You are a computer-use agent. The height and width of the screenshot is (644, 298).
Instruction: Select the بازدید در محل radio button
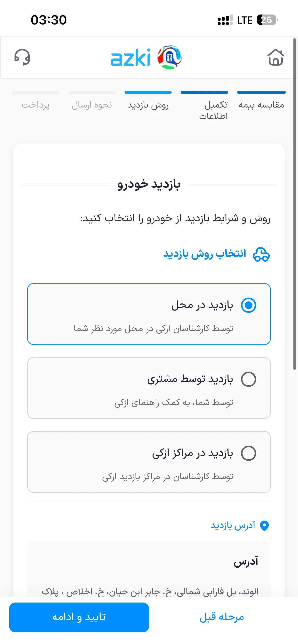coord(248,305)
